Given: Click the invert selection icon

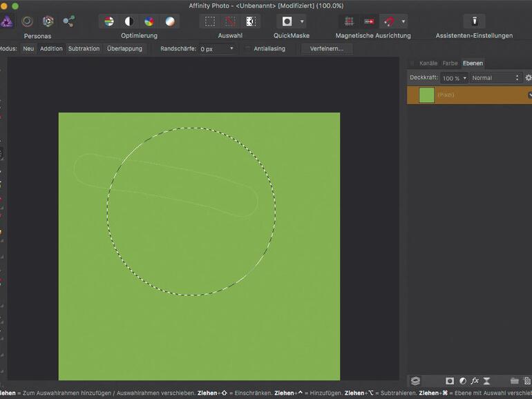Looking at the screenshot, I should point(250,21).
